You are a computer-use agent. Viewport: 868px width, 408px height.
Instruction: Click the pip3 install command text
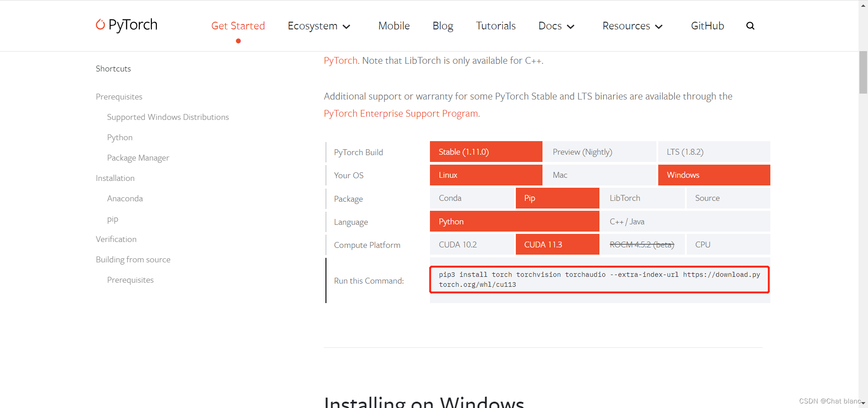[x=599, y=280]
